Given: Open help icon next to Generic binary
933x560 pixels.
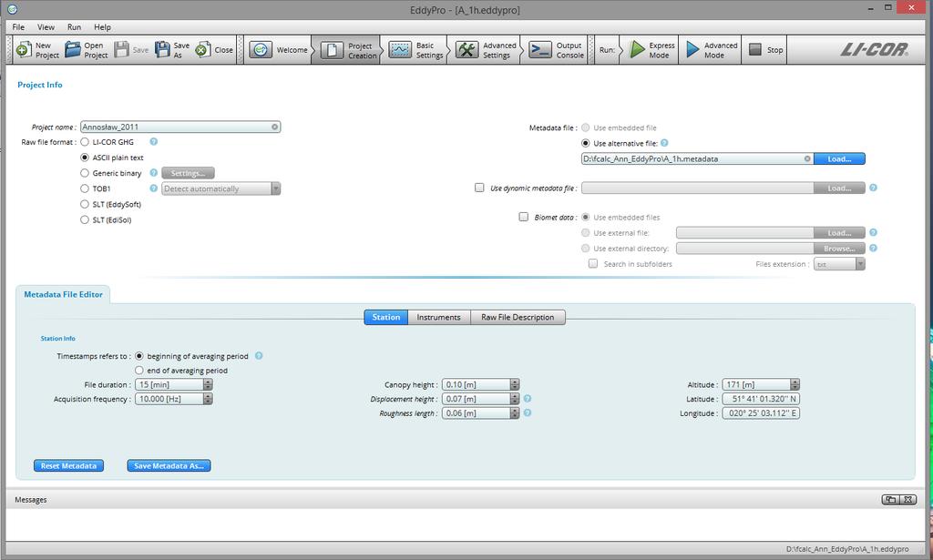Looking at the screenshot, I should click(x=153, y=172).
